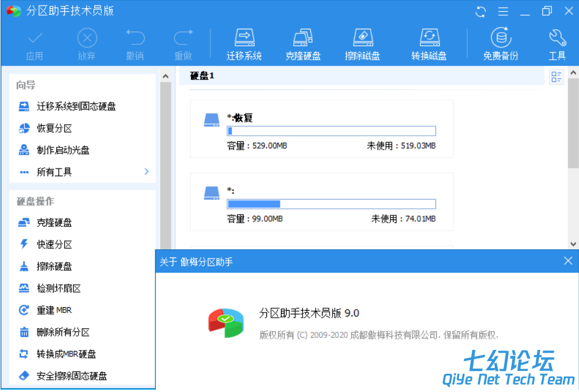The width and height of the screenshot is (579, 392).
Task: Launch the 克隆硬盘 clone disk toolbar tool
Action: click(x=303, y=44)
